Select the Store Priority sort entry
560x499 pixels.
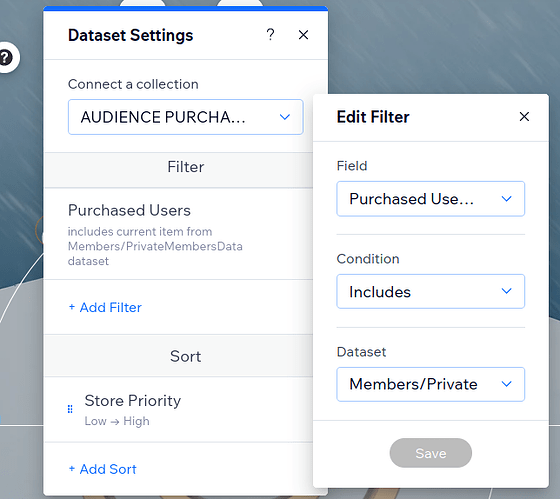click(x=178, y=409)
